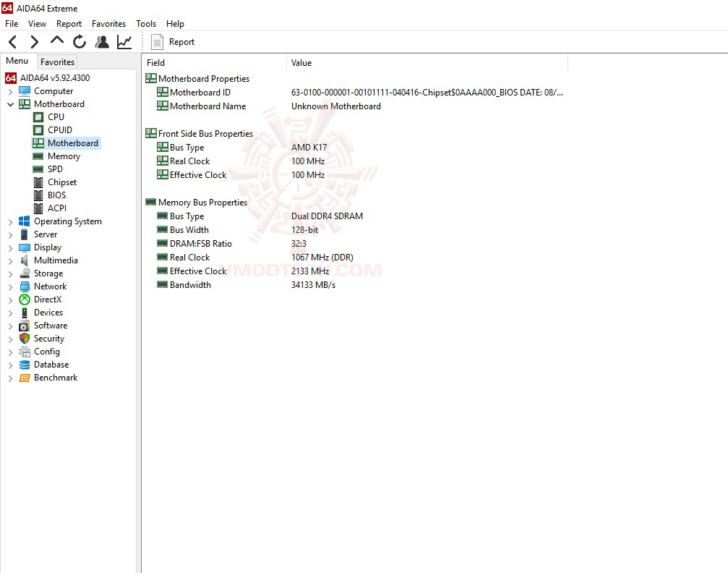Sort by the Value column header

pyautogui.click(x=427, y=63)
